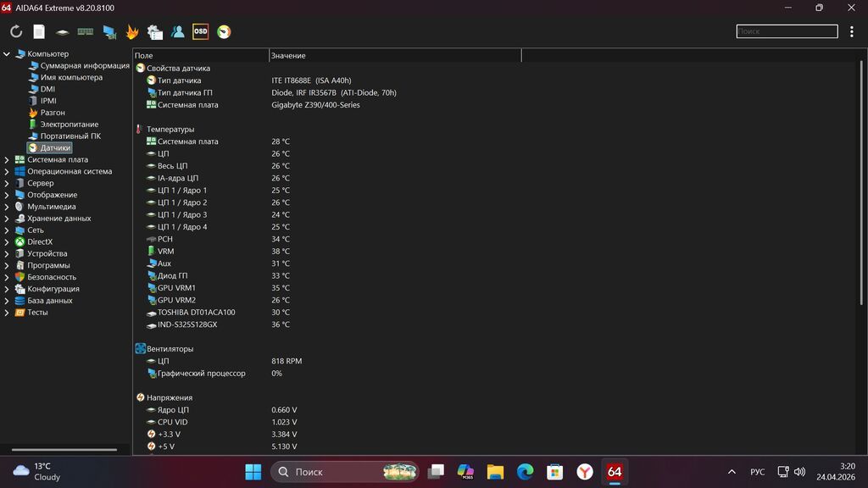Focus the Поиск search field in AIDA64

coord(787,31)
